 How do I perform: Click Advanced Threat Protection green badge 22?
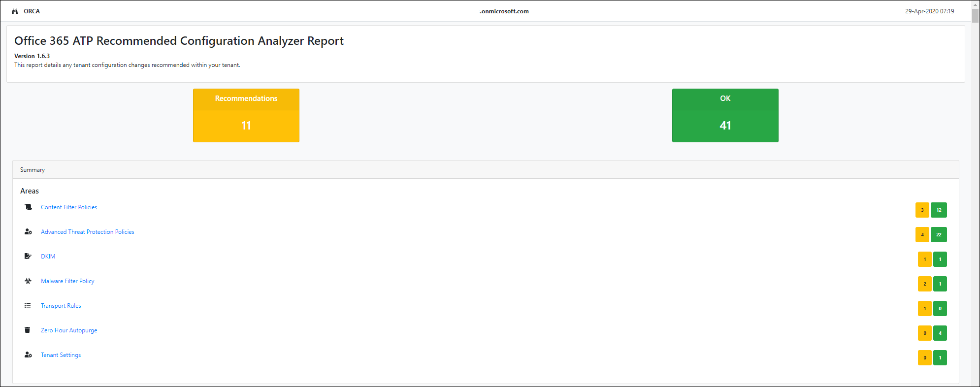point(939,235)
